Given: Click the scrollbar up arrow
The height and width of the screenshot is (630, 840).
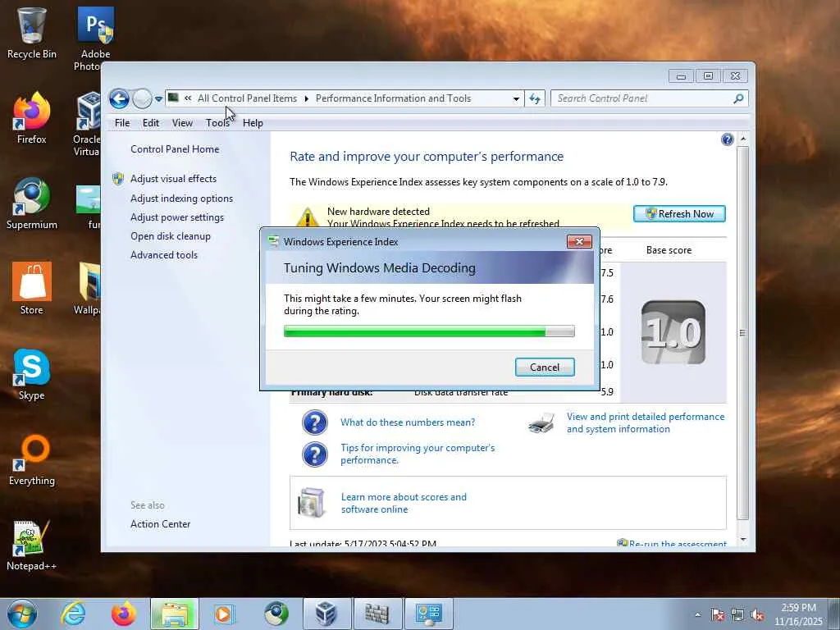Looking at the screenshot, I should tap(743, 139).
